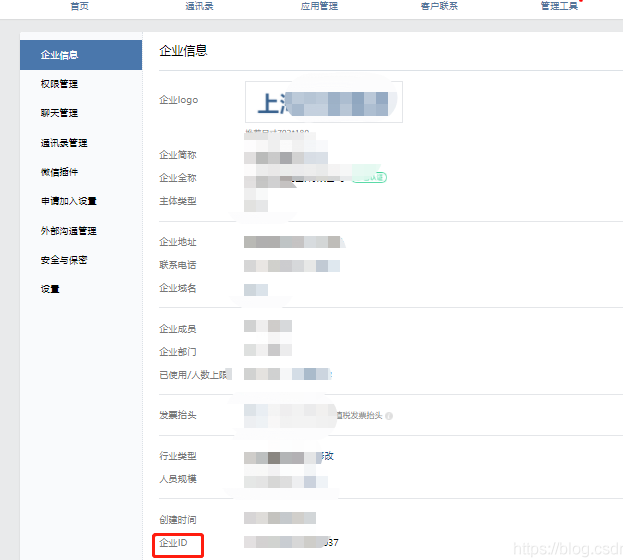Click the 企业成员 label
Screen dimensions: 623x560
tap(178, 329)
